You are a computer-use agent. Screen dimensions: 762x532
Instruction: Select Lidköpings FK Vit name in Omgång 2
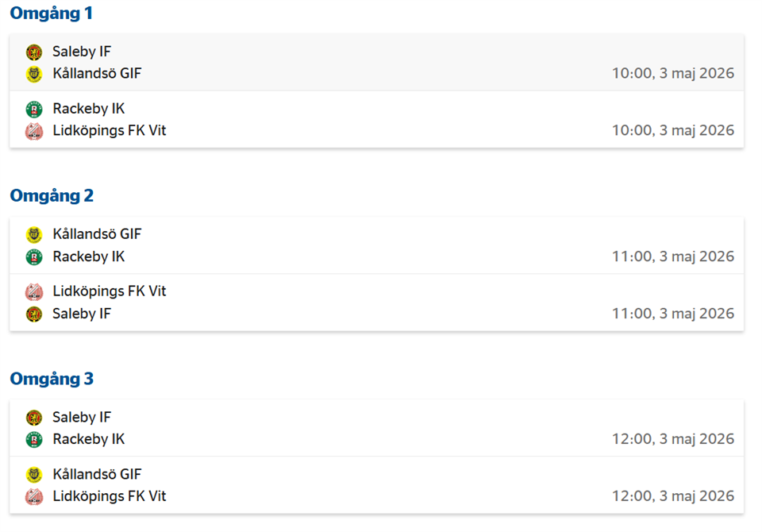point(110,291)
